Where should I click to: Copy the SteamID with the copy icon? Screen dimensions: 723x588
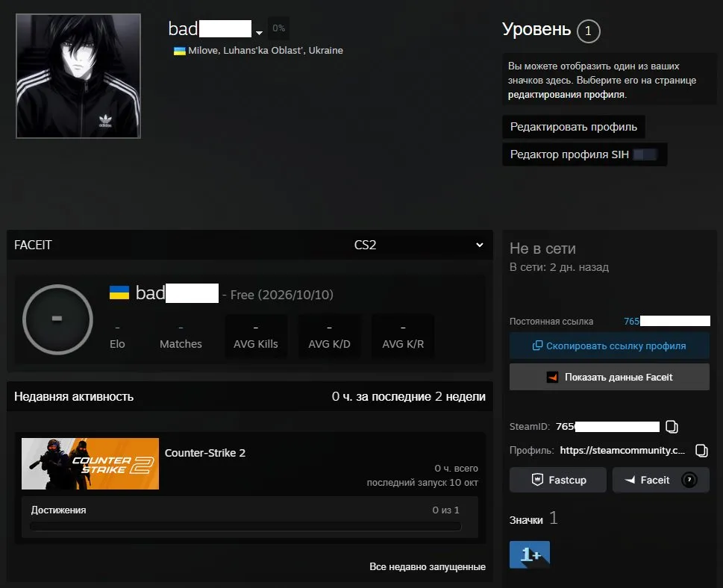pyautogui.click(x=672, y=427)
